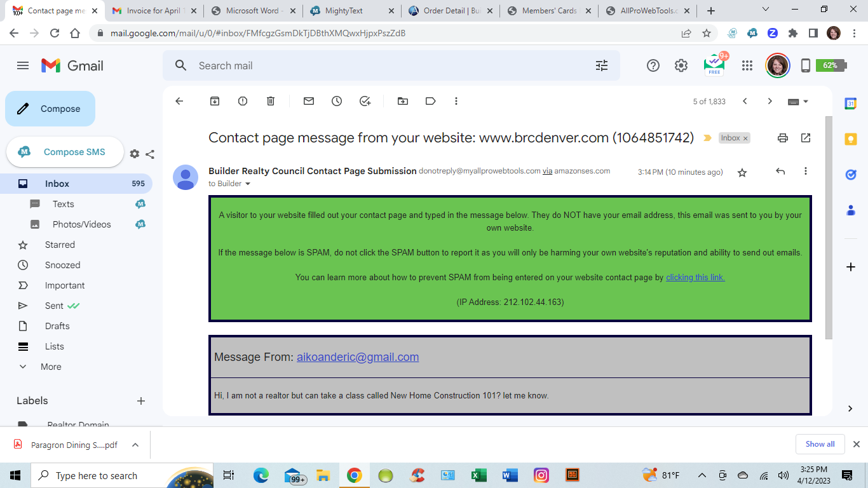
Task: Mark email as unread
Action: (309, 101)
